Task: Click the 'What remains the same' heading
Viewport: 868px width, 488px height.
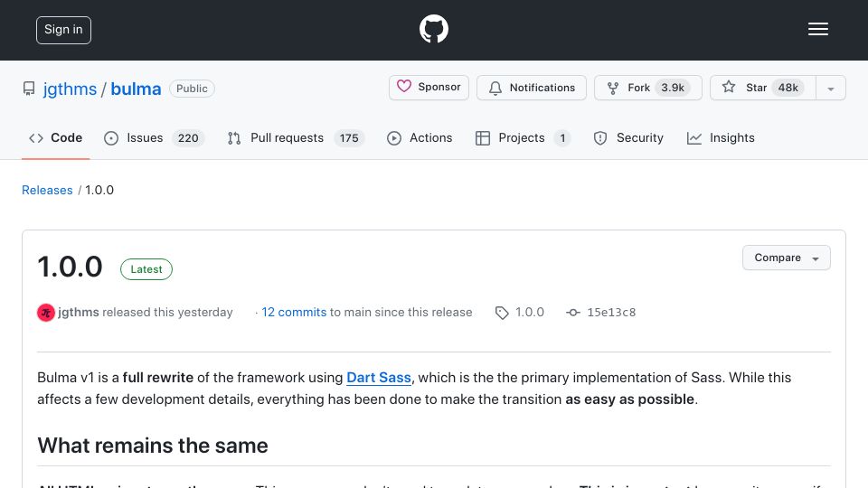Action: (153, 446)
